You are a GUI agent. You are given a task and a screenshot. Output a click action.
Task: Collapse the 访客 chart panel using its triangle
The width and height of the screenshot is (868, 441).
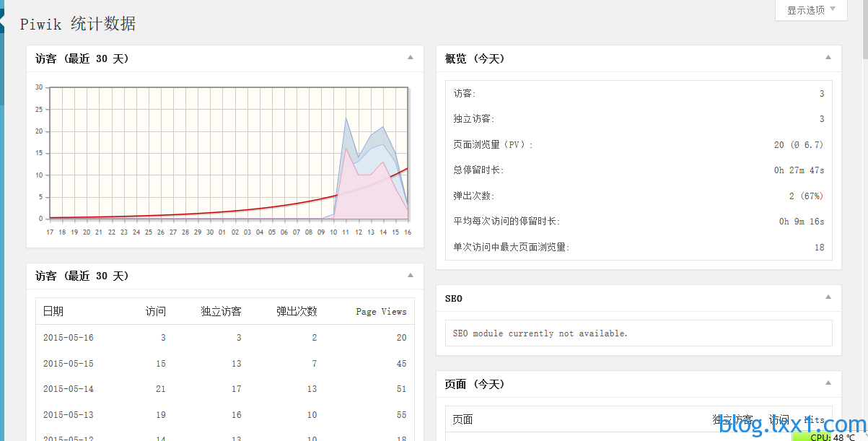410,58
